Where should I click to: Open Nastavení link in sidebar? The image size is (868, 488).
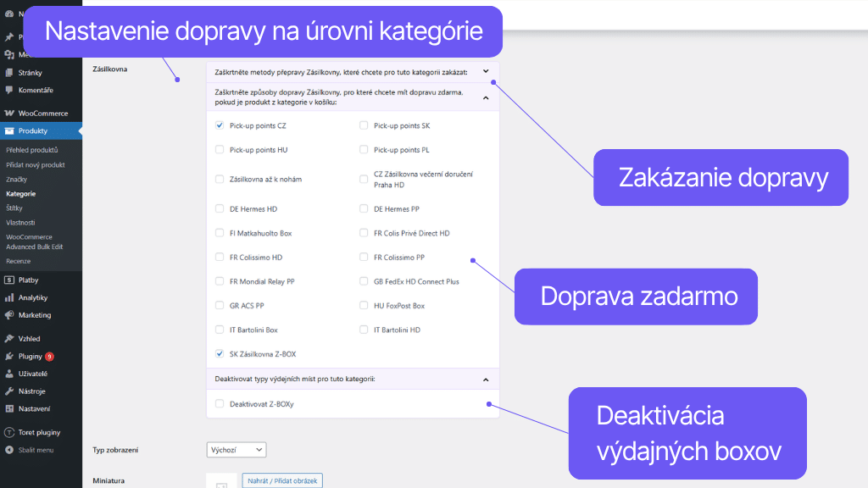(x=34, y=408)
